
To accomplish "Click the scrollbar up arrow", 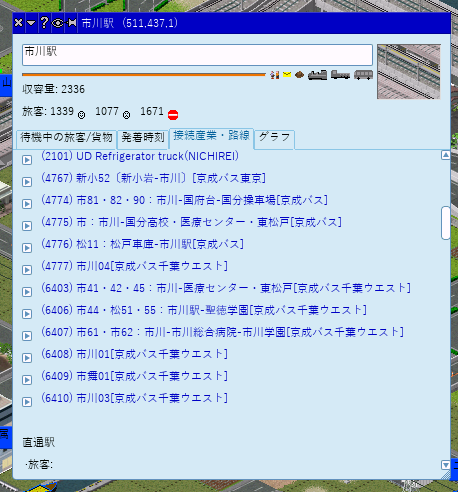I will (x=446, y=155).
